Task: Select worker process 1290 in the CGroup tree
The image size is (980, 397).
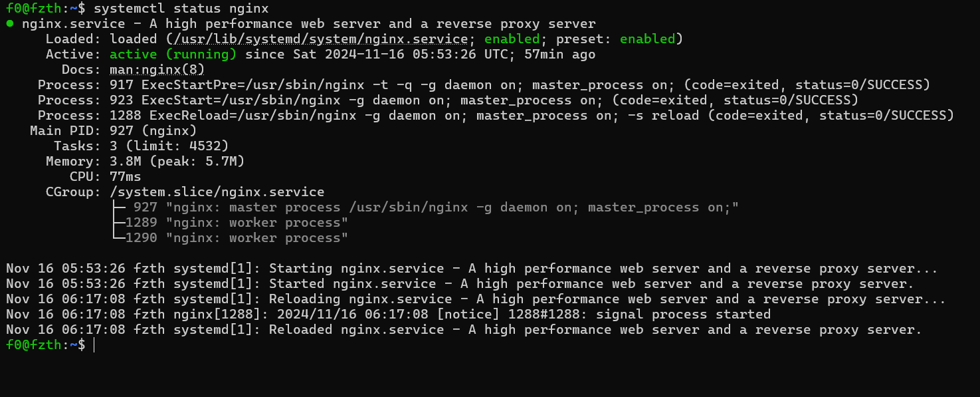Action: [x=141, y=238]
